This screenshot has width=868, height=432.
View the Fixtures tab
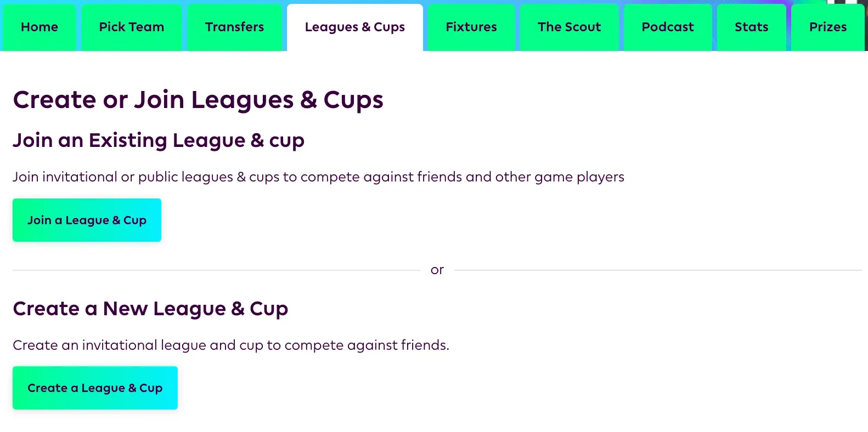pos(471,27)
